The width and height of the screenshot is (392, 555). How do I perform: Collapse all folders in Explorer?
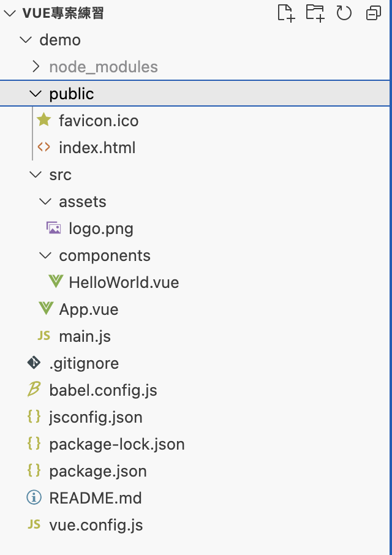pyautogui.click(x=373, y=13)
